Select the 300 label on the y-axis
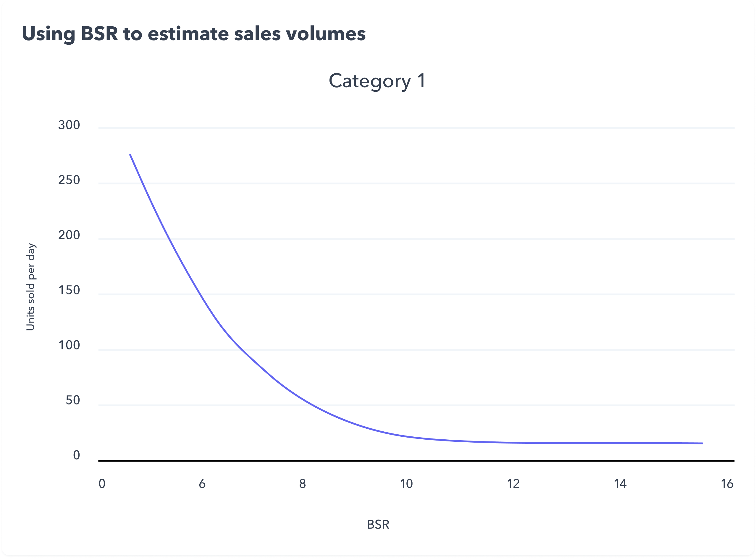The height and width of the screenshot is (558, 756). coord(69,125)
